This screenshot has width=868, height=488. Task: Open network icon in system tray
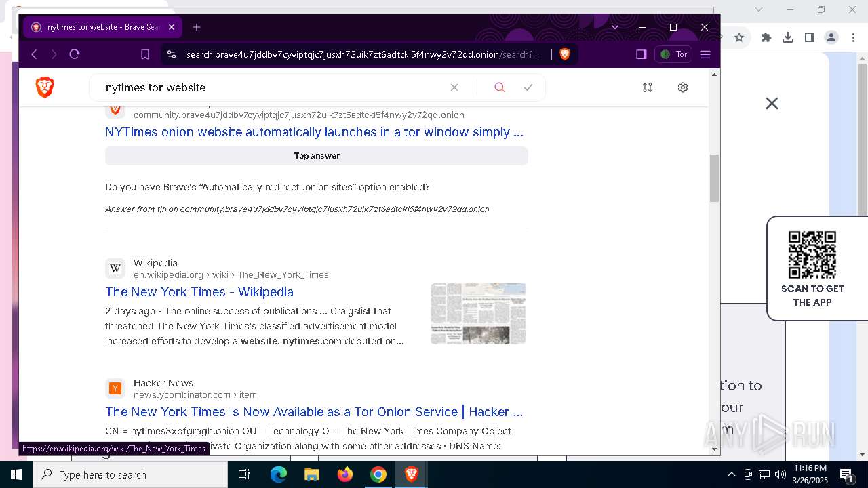(x=764, y=474)
